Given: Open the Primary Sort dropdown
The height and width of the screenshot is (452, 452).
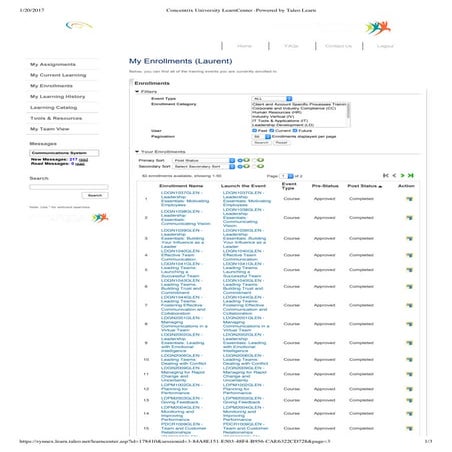Looking at the screenshot, I should 204,160.
